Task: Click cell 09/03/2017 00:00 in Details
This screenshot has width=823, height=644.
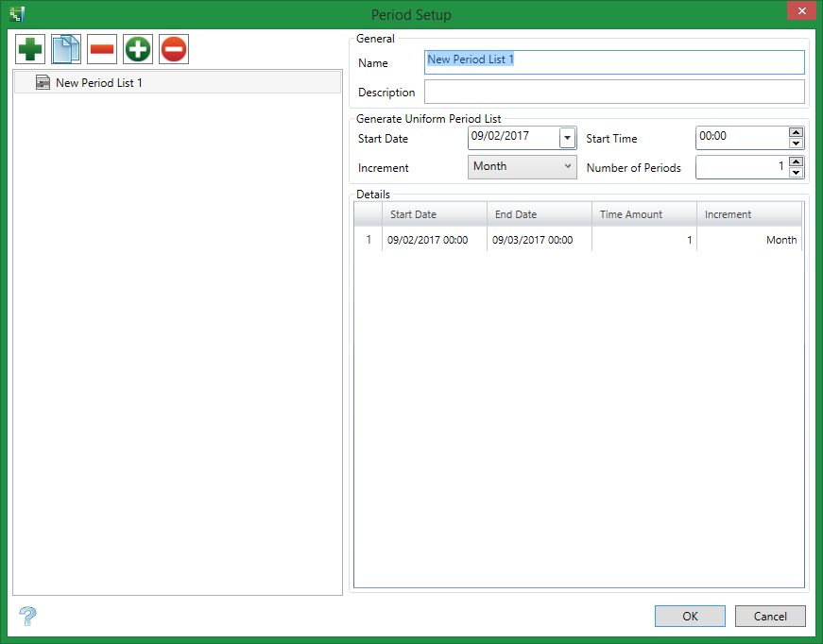Action: coord(540,240)
